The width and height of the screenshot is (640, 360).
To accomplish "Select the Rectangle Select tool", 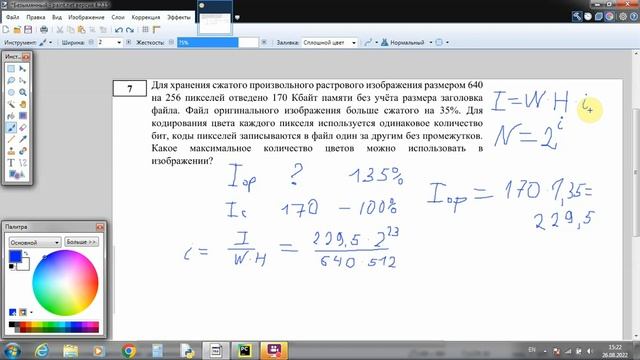I will point(11,69).
